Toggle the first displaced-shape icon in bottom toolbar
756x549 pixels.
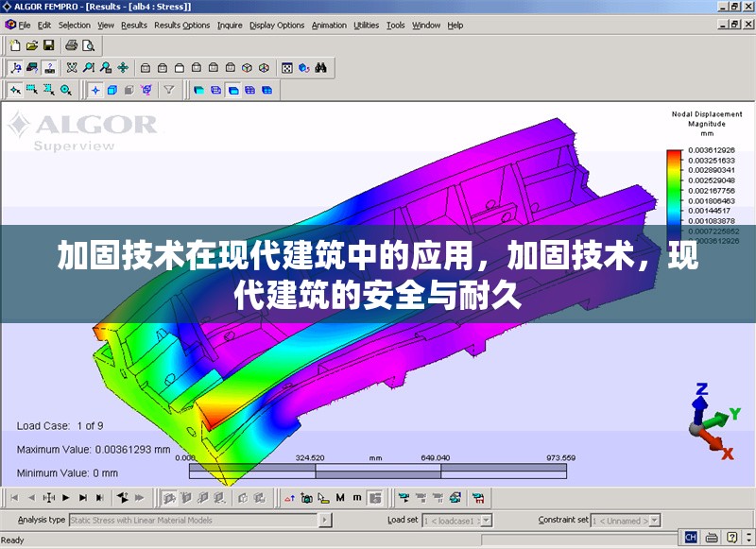[169, 498]
